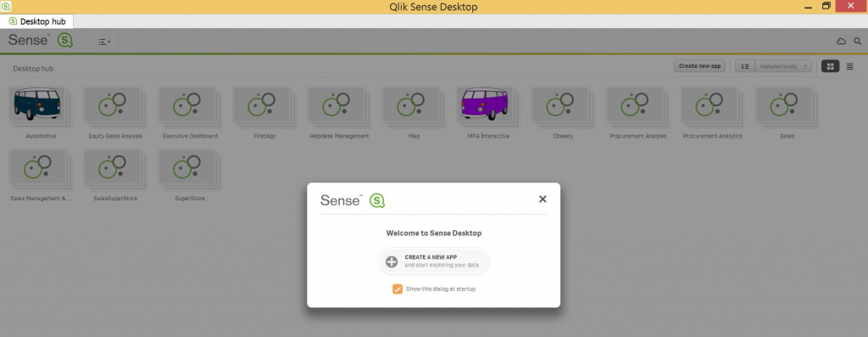Screen dimensions: 868x337
Task: Open search with the magnifier icon
Action: coord(858,42)
